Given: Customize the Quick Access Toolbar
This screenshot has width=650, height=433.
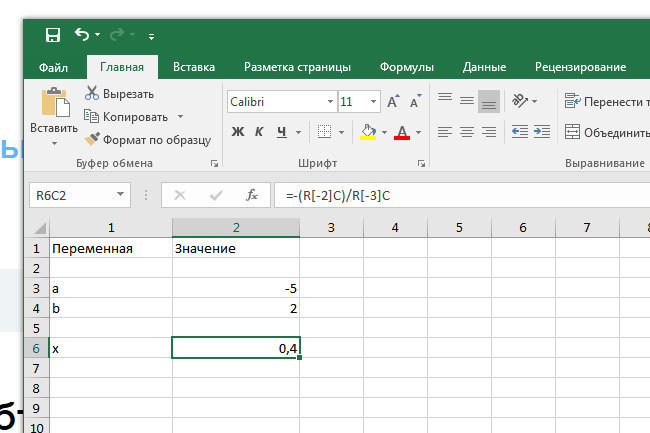Looking at the screenshot, I should [x=151, y=36].
